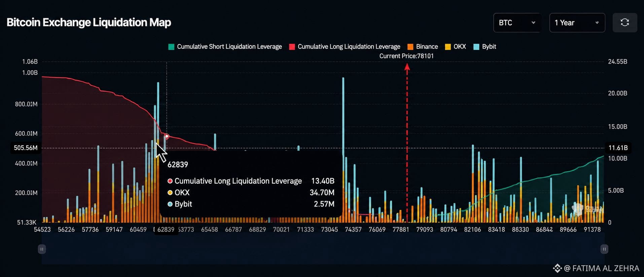Click the 62839 price heading in tooltip
644x277 pixels.
pos(178,164)
